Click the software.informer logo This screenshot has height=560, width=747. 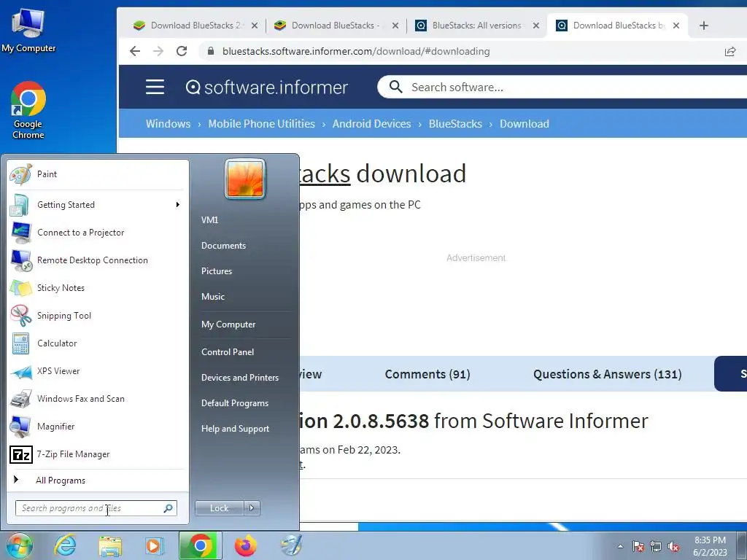tap(267, 87)
